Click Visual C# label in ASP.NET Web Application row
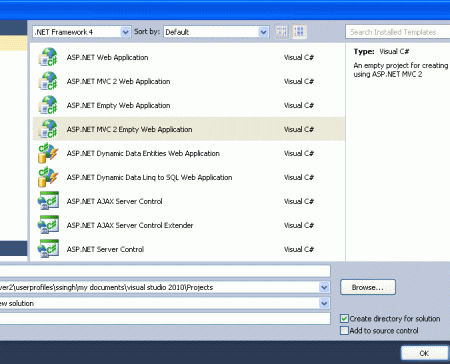This screenshot has width=450, height=364. point(299,57)
